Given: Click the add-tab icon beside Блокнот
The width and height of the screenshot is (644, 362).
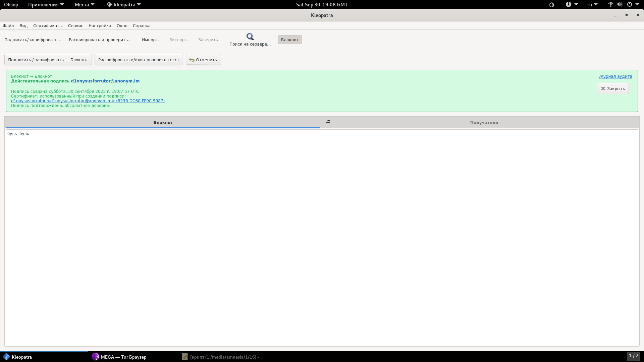Looking at the screenshot, I should [328, 121].
